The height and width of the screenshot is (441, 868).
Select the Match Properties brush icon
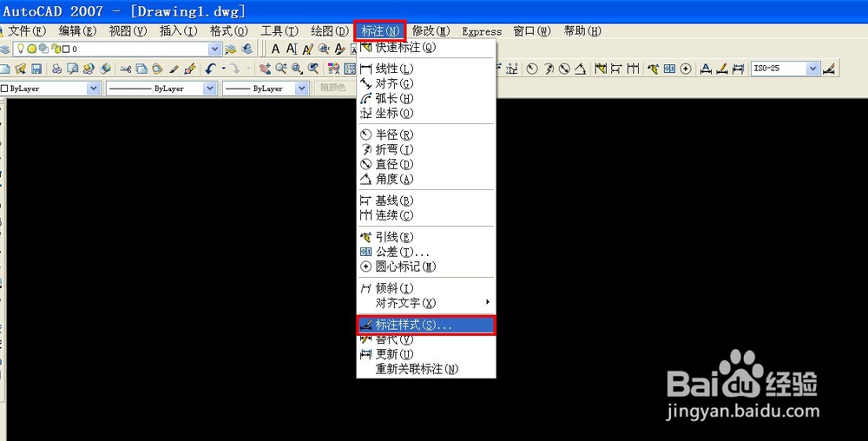point(174,69)
